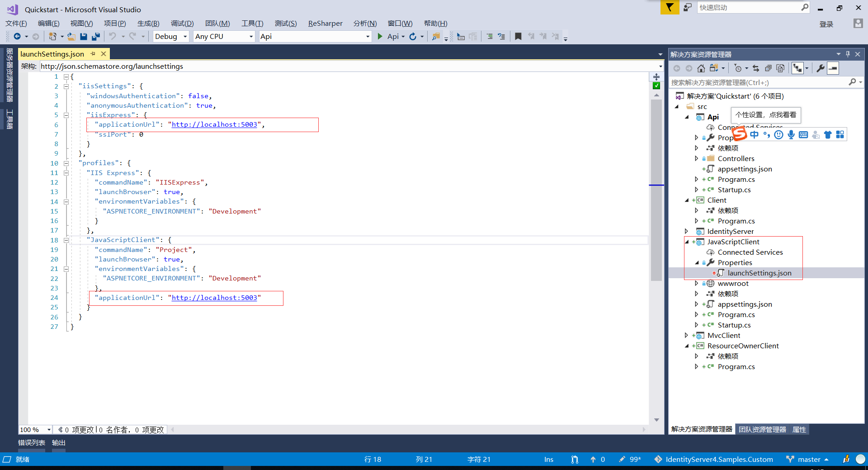Viewport: 868px width, 470px height.
Task: Click the Find in Files toolbar icon
Action: point(436,37)
